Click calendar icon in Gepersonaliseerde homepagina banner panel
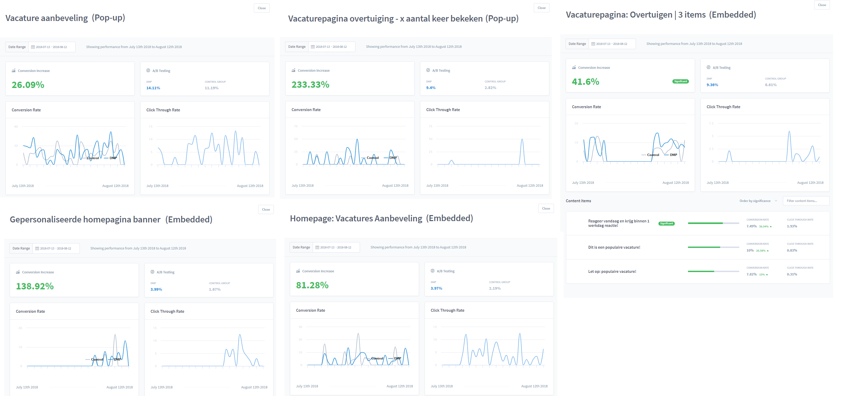Screen dimensions: 868x396 coord(37,248)
